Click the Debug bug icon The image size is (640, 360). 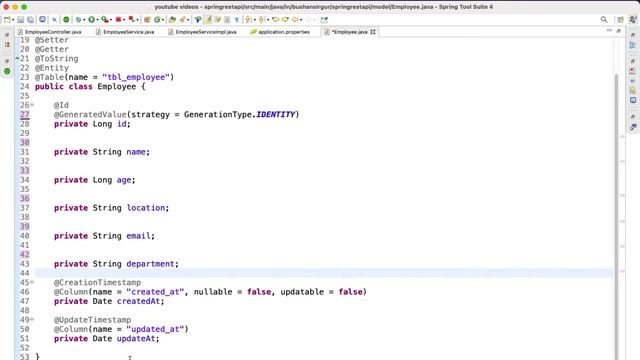pyautogui.click(x=79, y=20)
